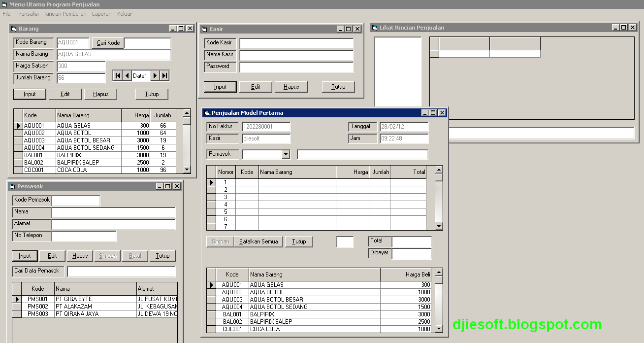Click Edit button in Barang window
The image size is (644, 343).
point(65,94)
